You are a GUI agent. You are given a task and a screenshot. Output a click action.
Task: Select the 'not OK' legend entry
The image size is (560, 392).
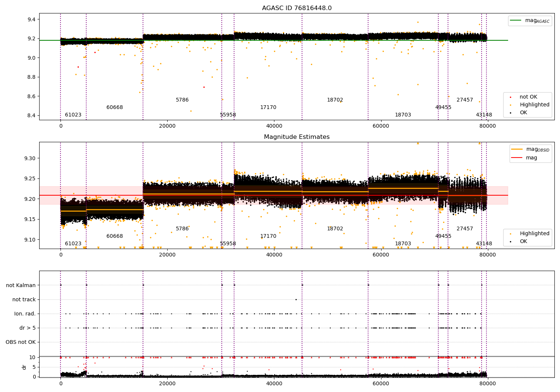[x=528, y=97]
